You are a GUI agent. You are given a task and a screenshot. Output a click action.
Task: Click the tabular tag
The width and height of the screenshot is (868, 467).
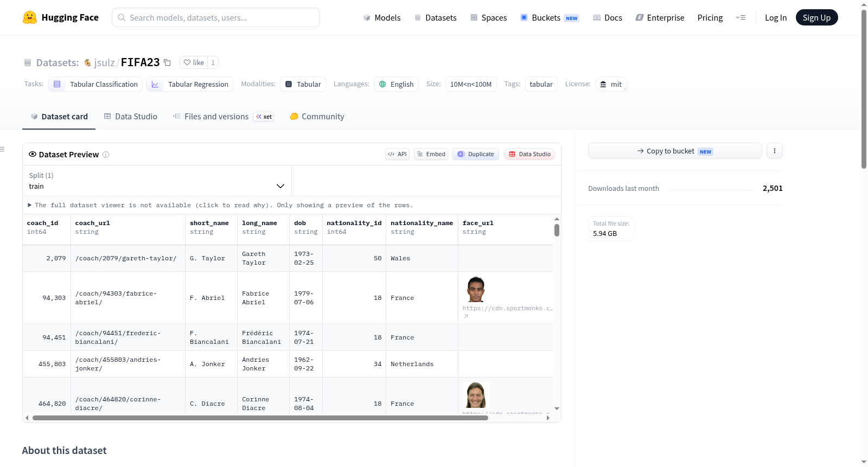pos(541,84)
